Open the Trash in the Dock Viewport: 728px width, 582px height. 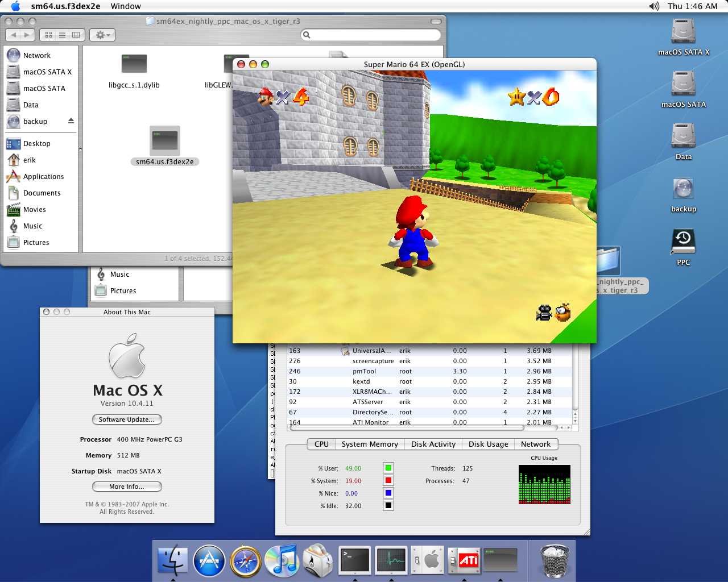point(554,560)
